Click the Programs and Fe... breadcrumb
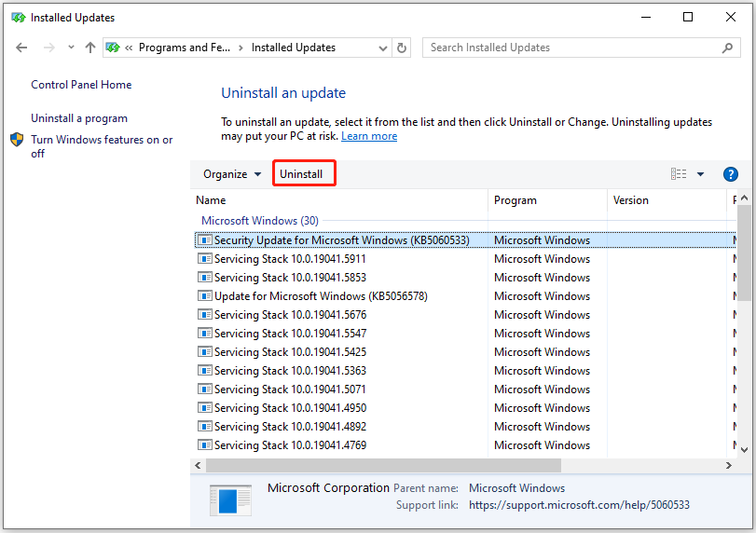This screenshot has height=533, width=756. pyautogui.click(x=185, y=48)
